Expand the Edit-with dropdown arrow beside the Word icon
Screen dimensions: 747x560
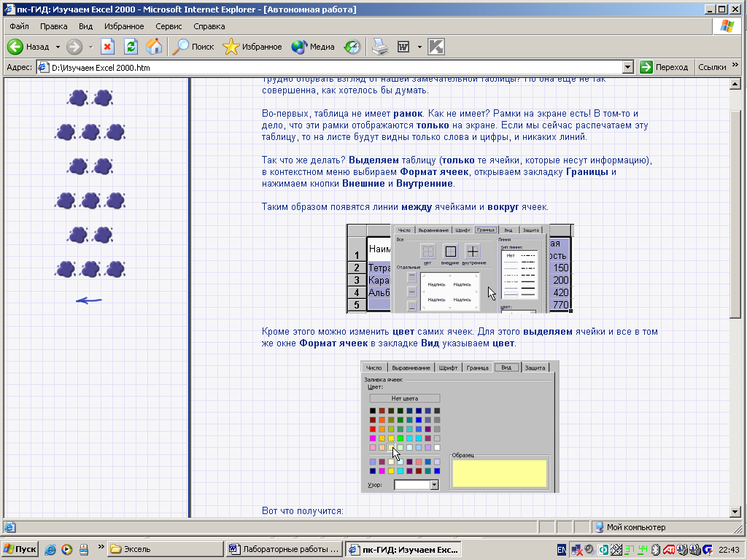419,47
